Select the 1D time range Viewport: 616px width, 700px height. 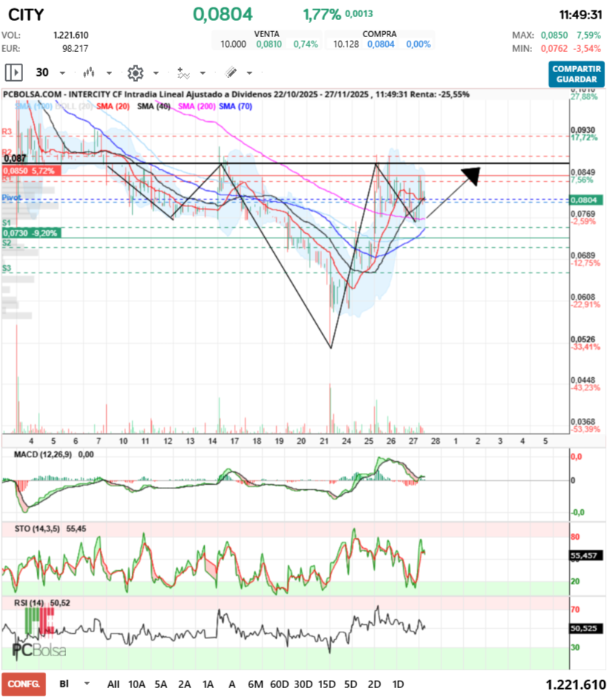point(398,684)
